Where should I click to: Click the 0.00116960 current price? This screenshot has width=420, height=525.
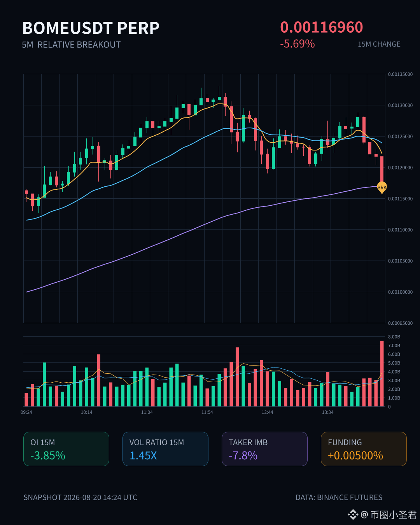point(322,27)
